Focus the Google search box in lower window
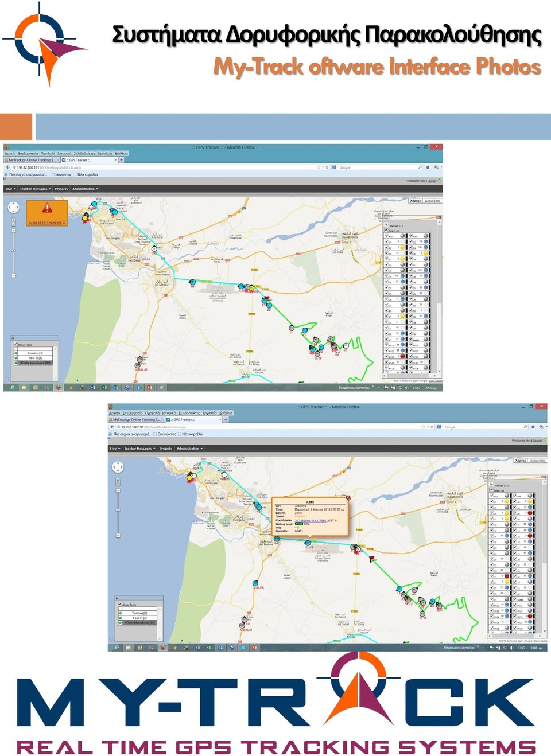This screenshot has height=756, width=551. [x=483, y=427]
